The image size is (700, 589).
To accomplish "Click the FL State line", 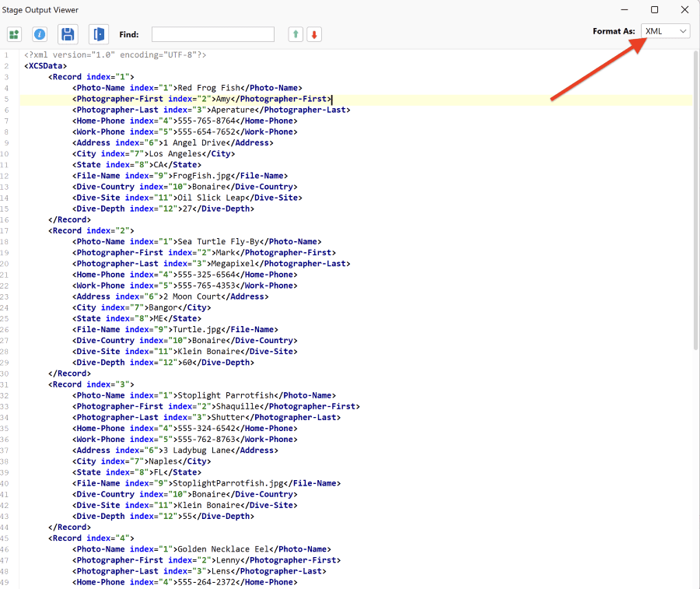I will click(137, 472).
